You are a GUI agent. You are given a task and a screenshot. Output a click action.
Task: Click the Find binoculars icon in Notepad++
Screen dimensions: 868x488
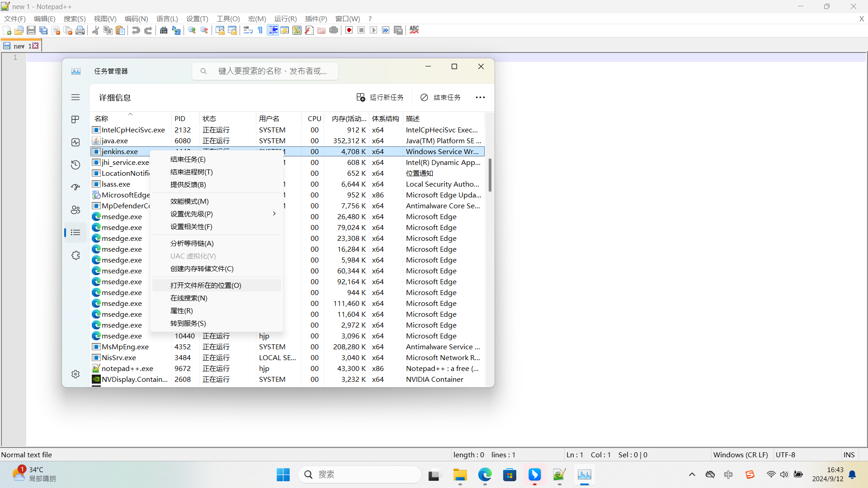[164, 30]
